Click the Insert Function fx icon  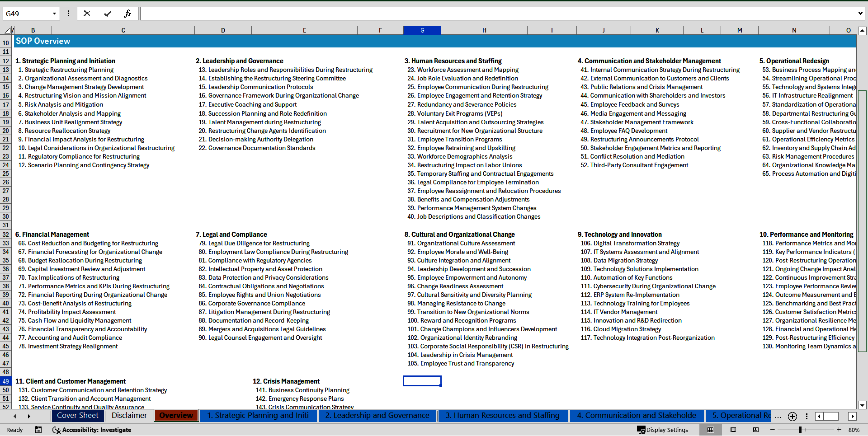[127, 14]
